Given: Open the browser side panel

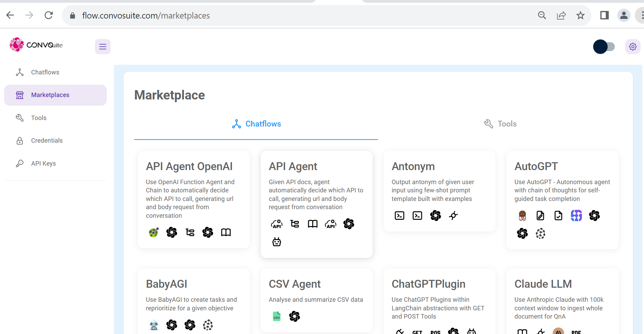Looking at the screenshot, I should [605, 15].
